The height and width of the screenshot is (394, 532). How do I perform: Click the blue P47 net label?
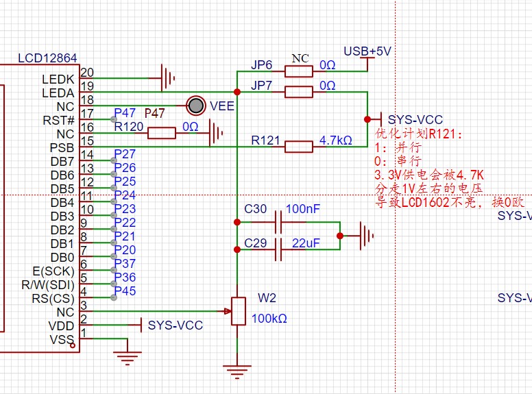point(125,113)
